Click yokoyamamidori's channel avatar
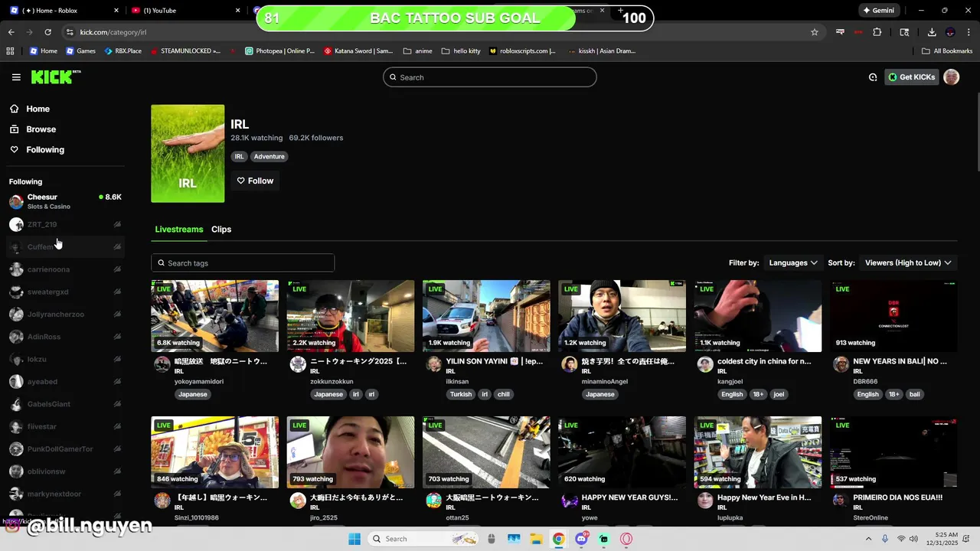Screen dimensions: 980x551 pyautogui.click(x=162, y=364)
